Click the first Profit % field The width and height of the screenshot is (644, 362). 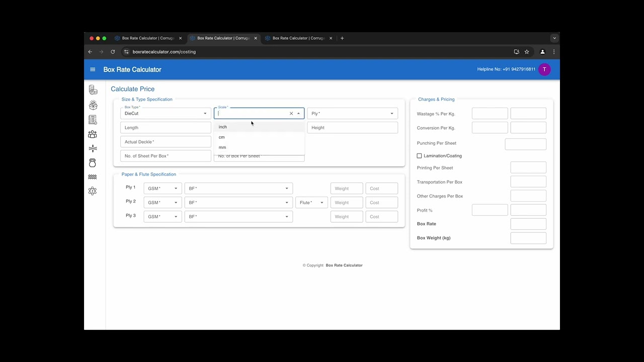[490, 210]
